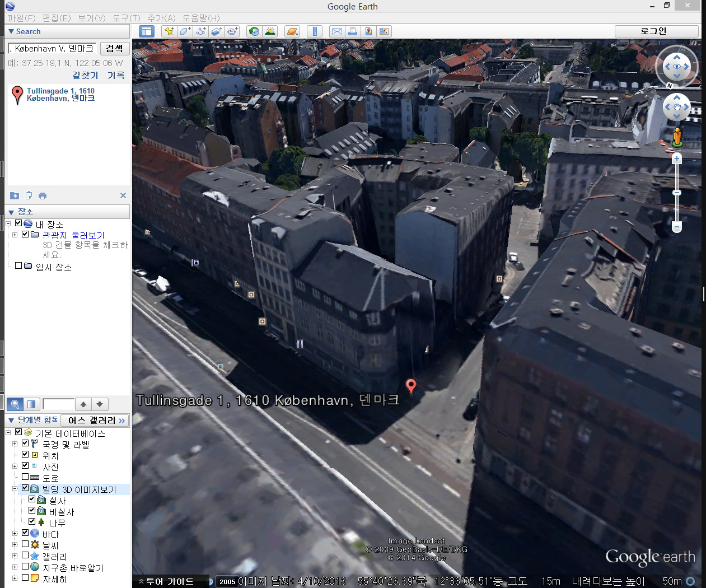Collapse the 내 장소 tree node
Viewport: 706px width, 588px height.
(x=8, y=223)
